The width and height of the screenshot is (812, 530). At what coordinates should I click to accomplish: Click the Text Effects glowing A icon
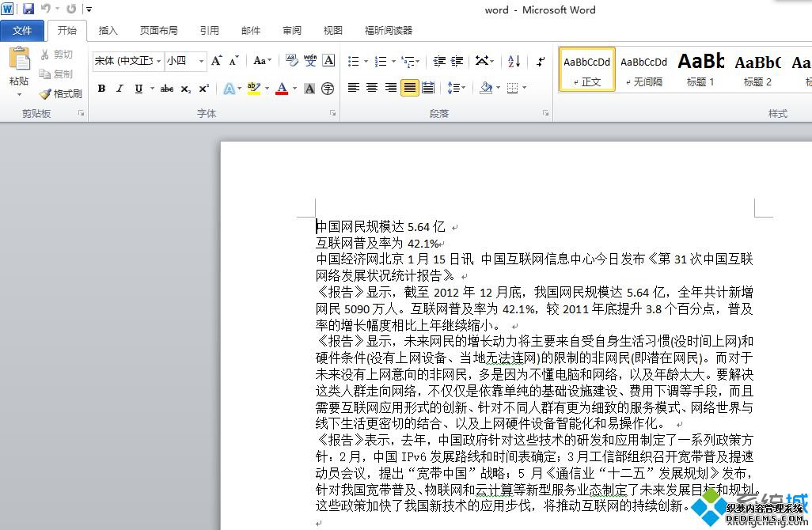click(x=229, y=89)
